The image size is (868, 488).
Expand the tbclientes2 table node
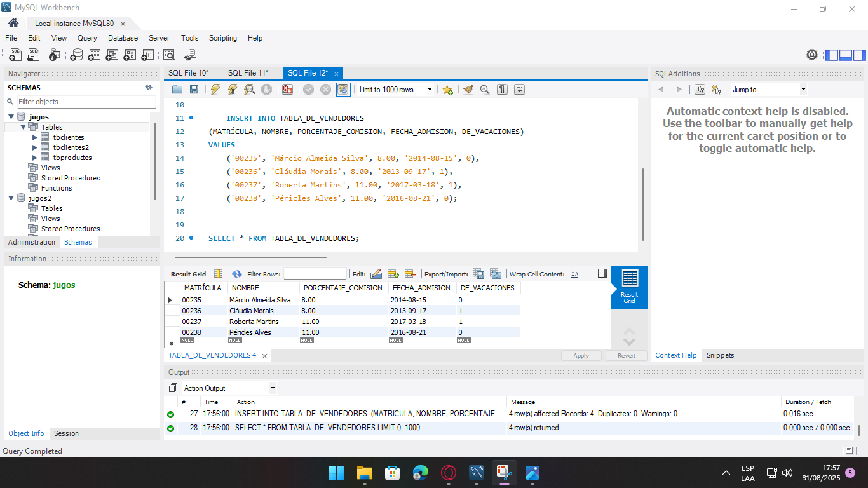pos(35,147)
